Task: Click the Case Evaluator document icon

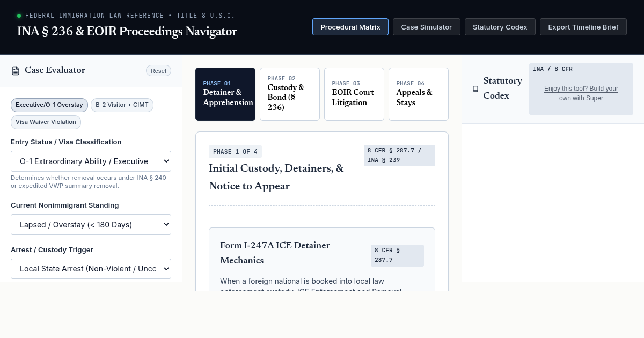Action: [16, 71]
